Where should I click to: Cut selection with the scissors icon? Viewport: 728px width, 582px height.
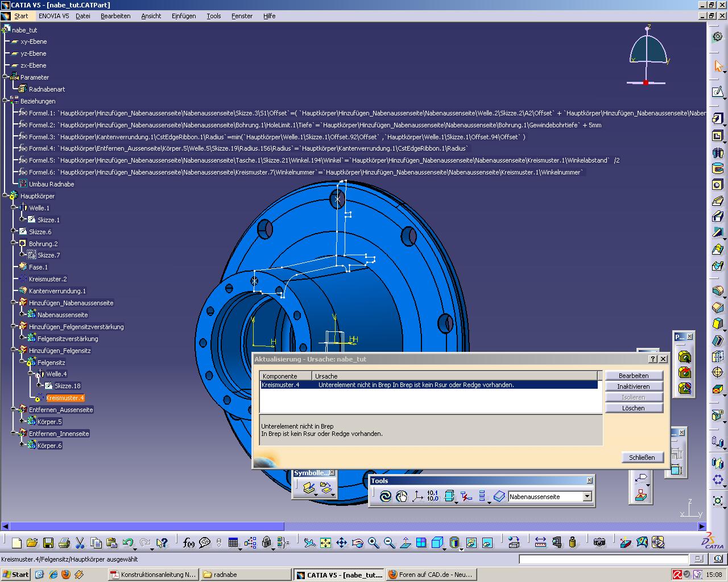tap(80, 543)
